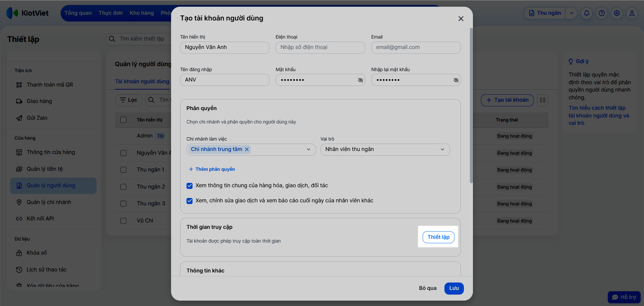Click the Email input field
This screenshot has width=644, height=306.
416,47
